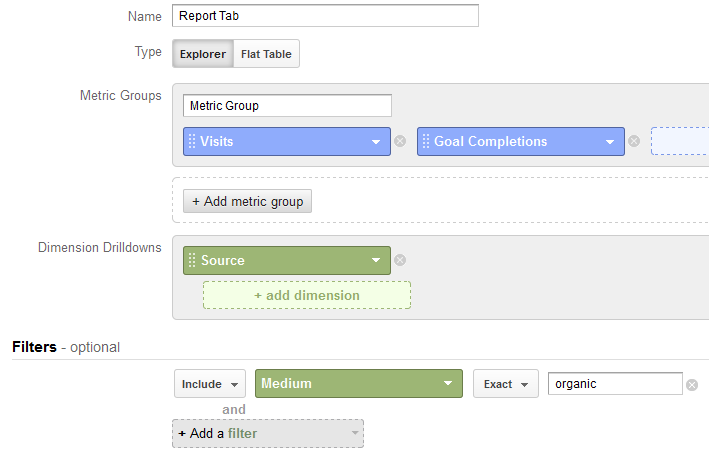
Task: Delete the organic Medium filter
Action: click(692, 385)
